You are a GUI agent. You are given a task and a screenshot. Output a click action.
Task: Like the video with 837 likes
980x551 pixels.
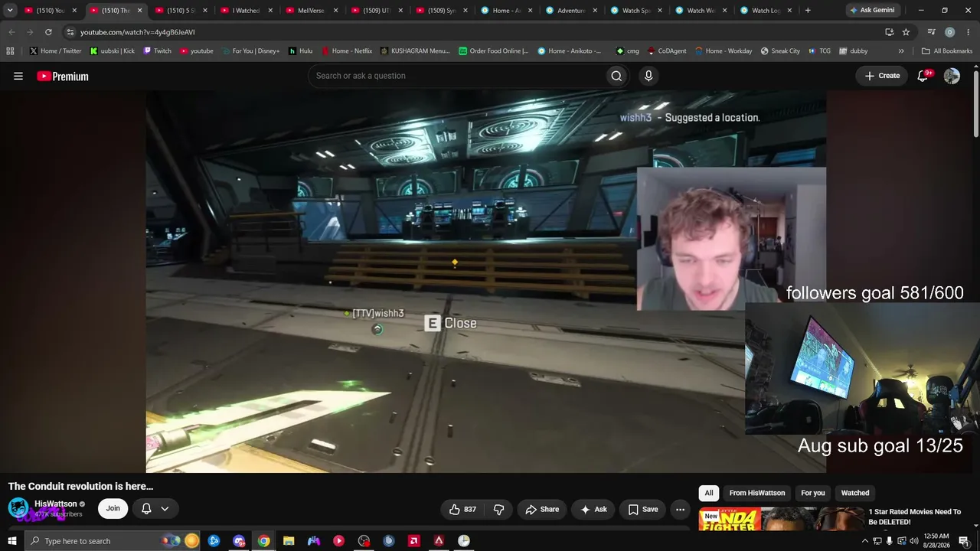click(x=462, y=510)
